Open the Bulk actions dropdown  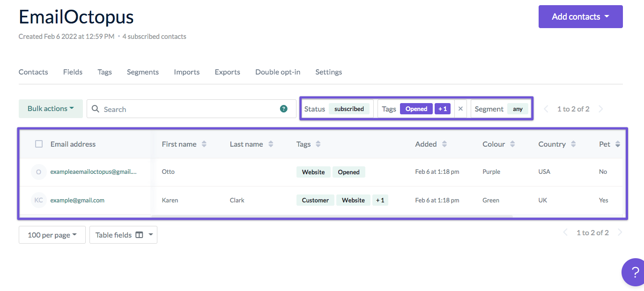coord(51,108)
